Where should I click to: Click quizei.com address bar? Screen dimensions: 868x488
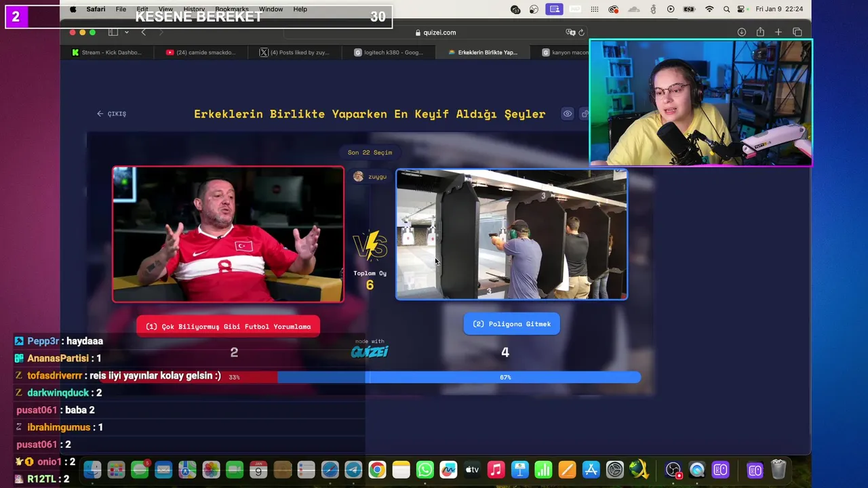pyautogui.click(x=435, y=33)
